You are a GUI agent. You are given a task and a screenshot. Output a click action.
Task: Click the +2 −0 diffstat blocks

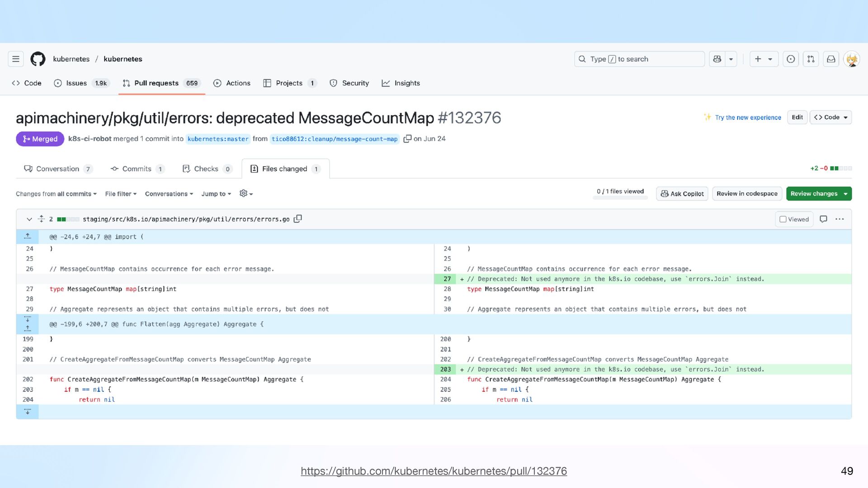tap(831, 169)
